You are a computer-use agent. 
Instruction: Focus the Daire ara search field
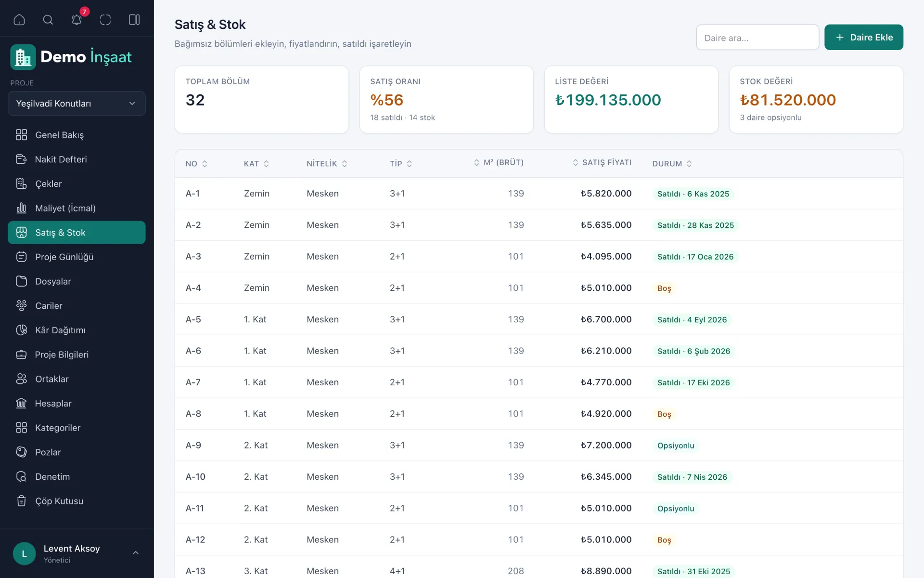click(757, 38)
